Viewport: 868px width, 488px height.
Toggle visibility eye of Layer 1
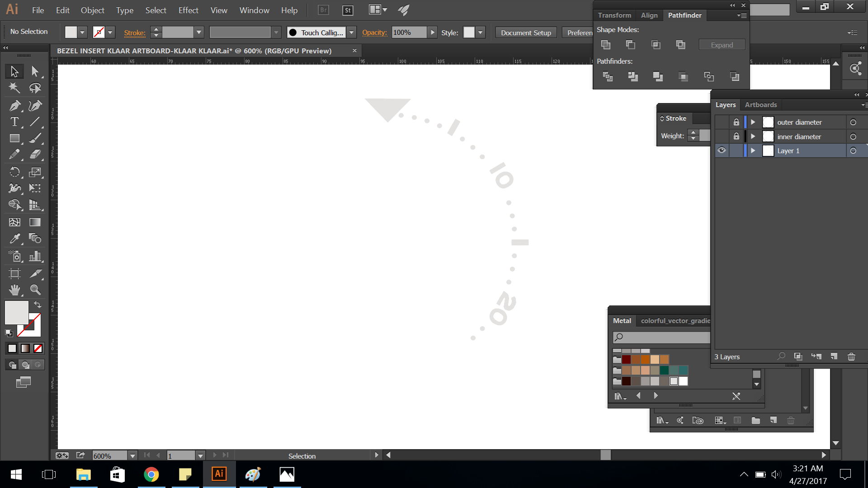click(722, 150)
